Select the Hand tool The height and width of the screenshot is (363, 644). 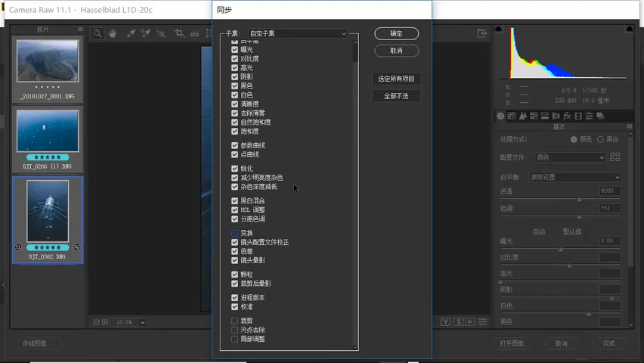(x=113, y=33)
